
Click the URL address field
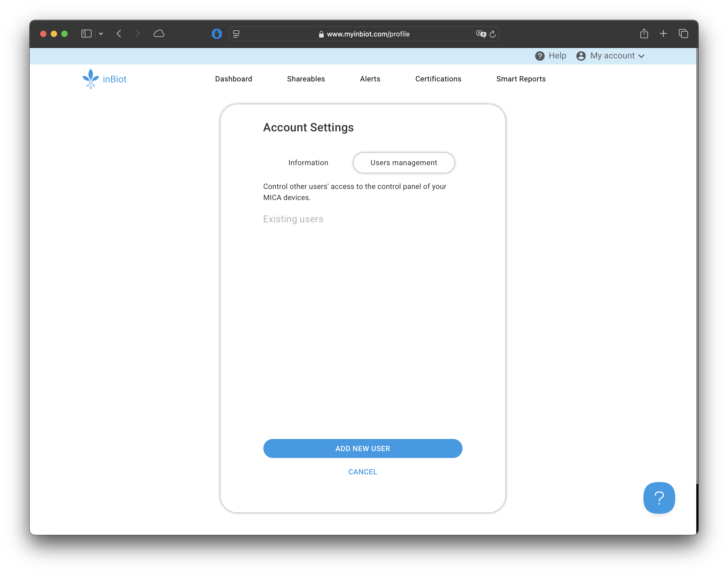[368, 34]
